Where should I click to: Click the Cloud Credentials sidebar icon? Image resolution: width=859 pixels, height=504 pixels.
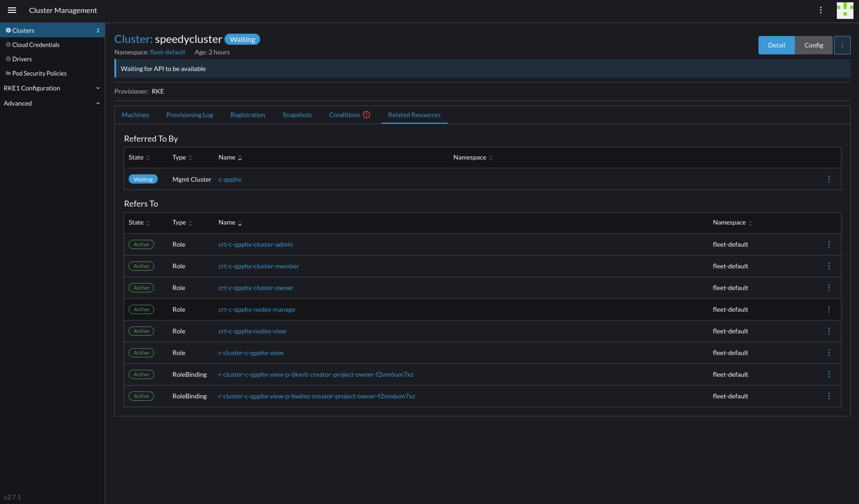(x=8, y=44)
